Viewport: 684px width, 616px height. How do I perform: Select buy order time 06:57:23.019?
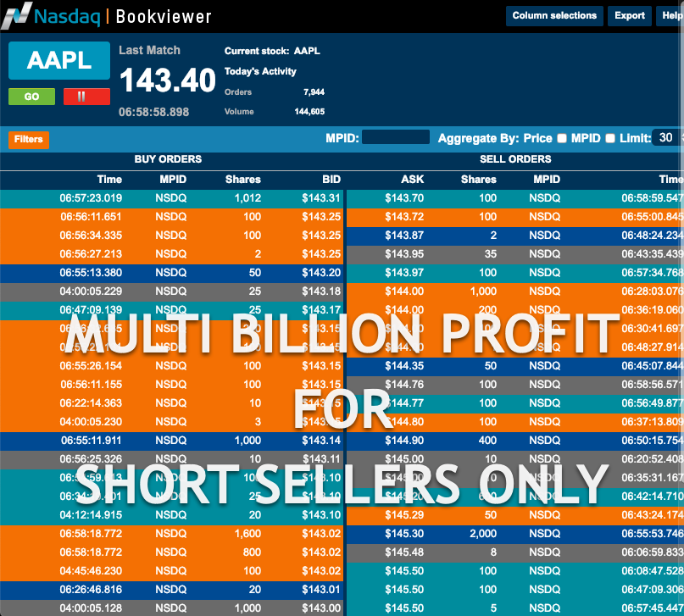tap(91, 198)
